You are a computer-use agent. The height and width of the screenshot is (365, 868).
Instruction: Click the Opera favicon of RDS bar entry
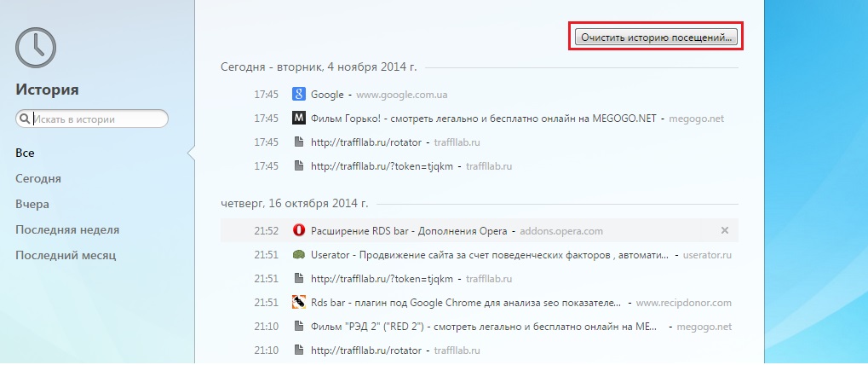coord(299,230)
